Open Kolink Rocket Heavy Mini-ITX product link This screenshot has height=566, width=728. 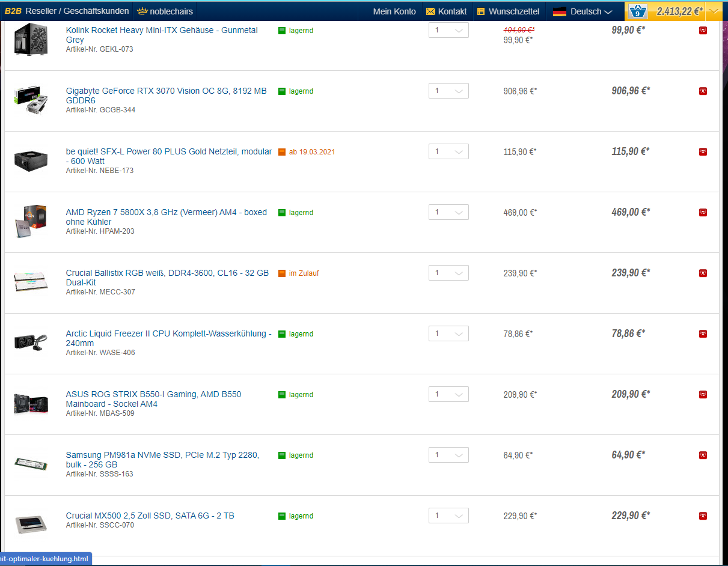coord(162,35)
